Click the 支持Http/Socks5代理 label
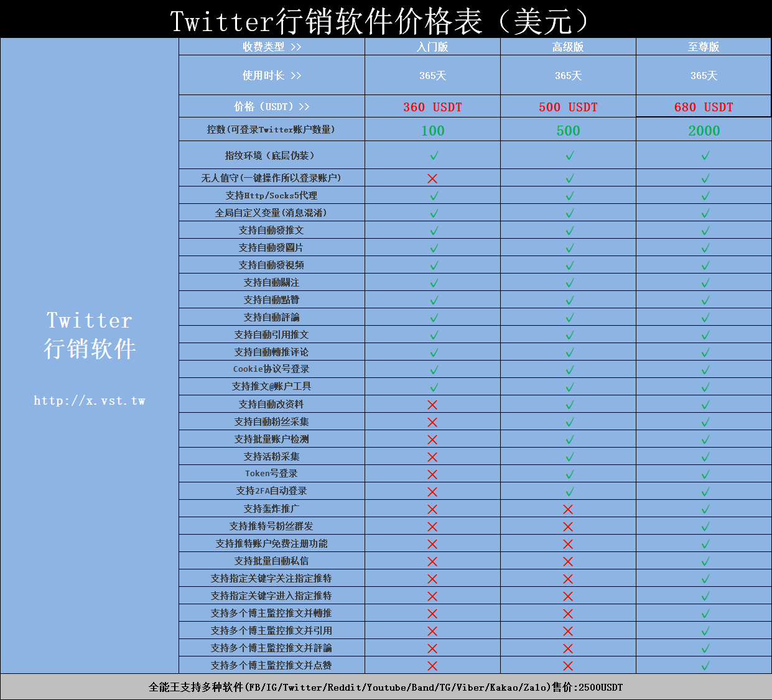Image resolution: width=772 pixels, height=700 pixels. [271, 195]
